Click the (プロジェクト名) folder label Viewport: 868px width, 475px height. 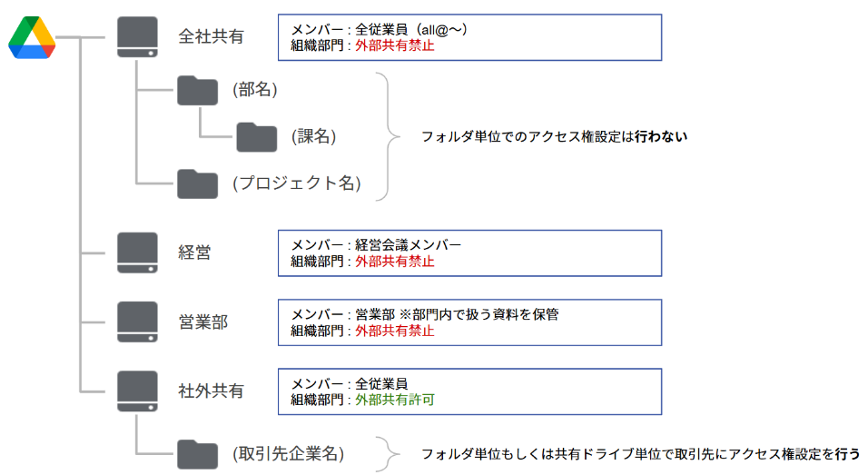click(x=297, y=183)
